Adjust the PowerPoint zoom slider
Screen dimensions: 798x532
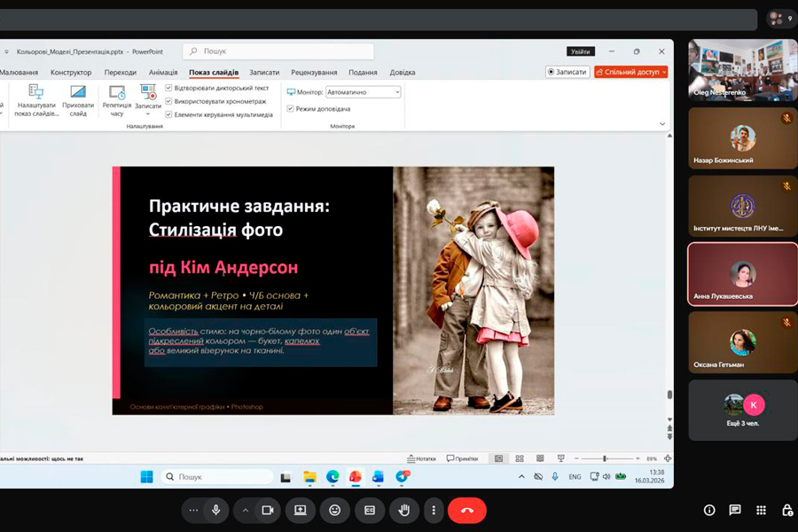[605, 458]
